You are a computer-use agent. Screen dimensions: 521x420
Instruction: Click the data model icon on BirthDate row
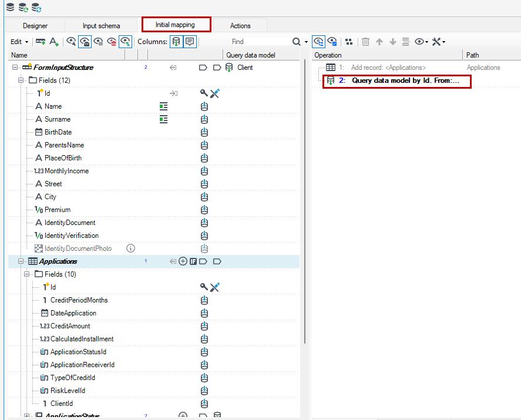204,132
